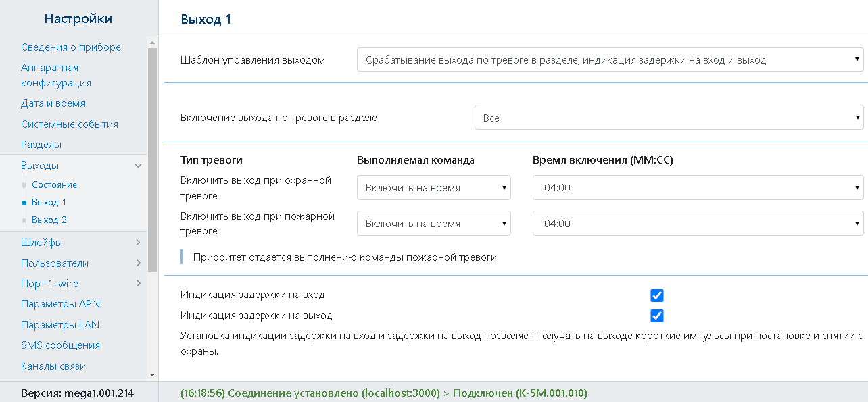Change the command for пожарная тревога
This screenshot has width=868, height=402.
[434, 224]
